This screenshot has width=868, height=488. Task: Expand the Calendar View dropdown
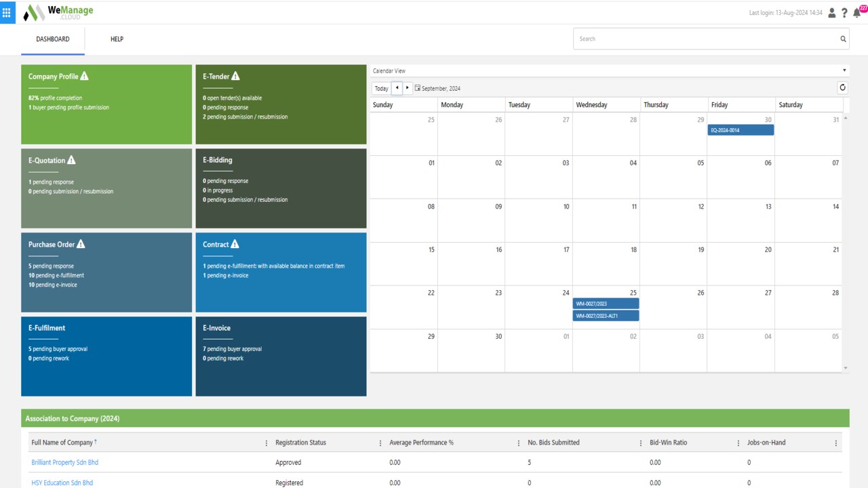tap(844, 70)
